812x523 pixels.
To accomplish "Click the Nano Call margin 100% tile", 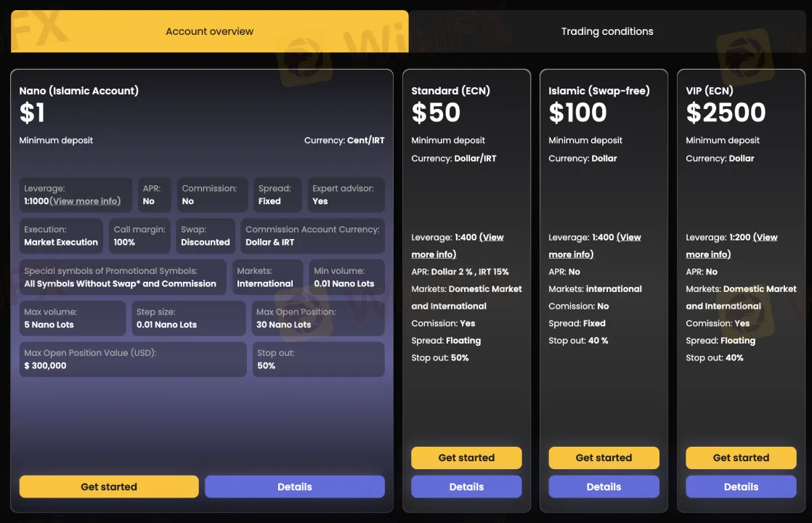I will [139, 235].
